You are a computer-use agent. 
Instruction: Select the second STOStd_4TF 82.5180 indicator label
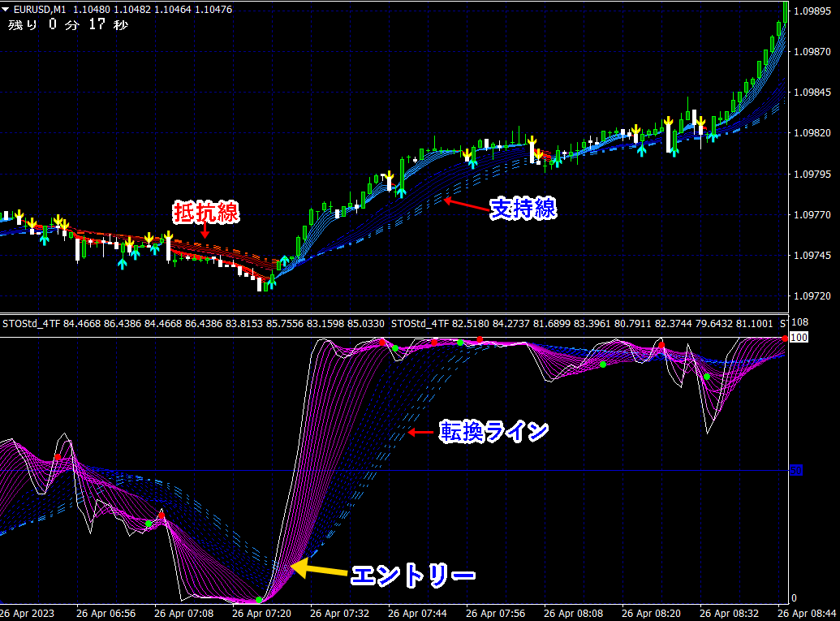click(x=582, y=324)
